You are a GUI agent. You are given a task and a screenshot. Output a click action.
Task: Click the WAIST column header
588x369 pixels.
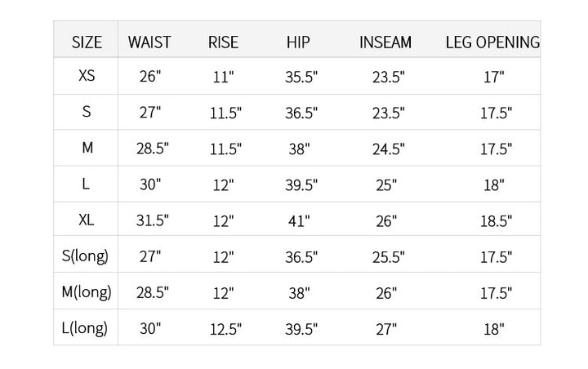pyautogui.click(x=149, y=42)
